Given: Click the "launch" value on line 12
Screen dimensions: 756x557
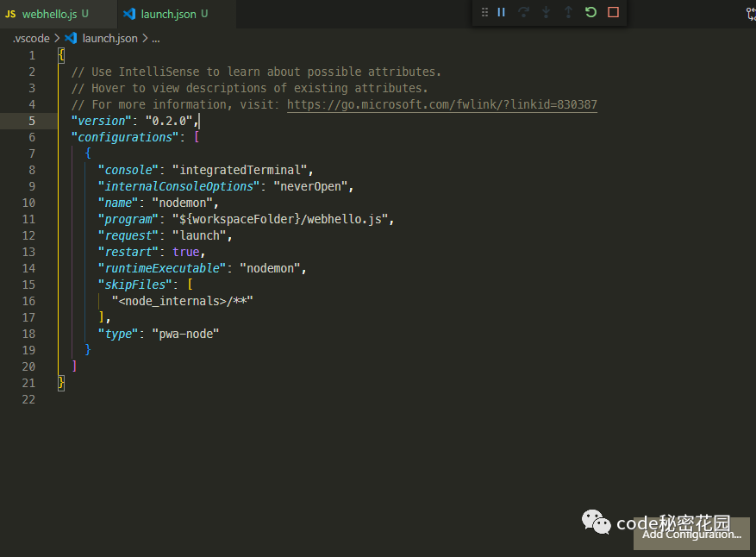Looking at the screenshot, I should 199,236.
